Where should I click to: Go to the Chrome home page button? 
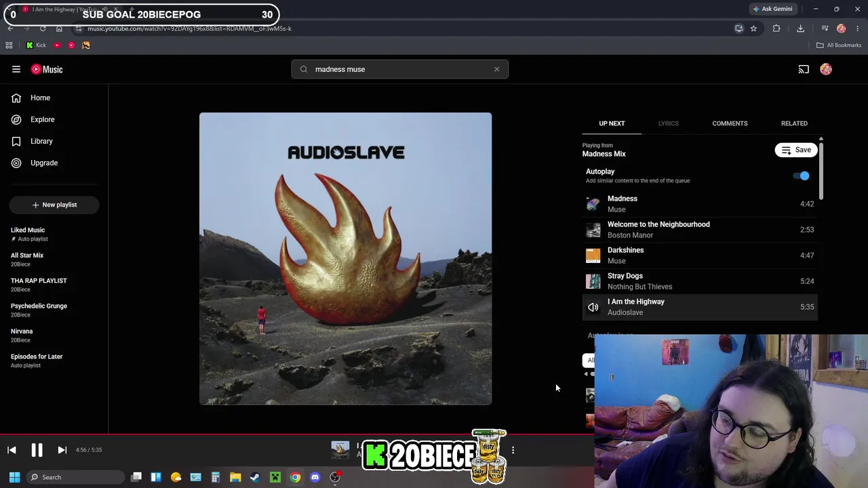(x=59, y=28)
